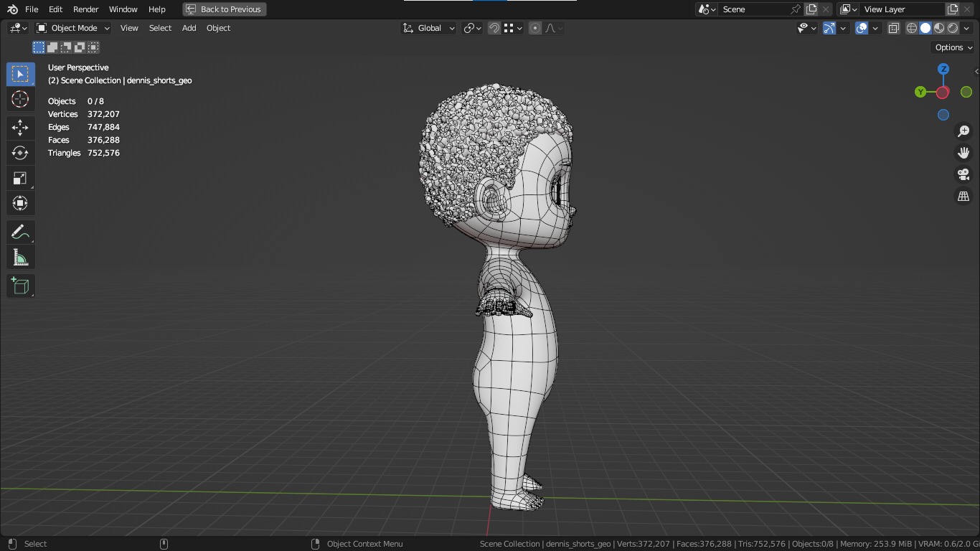Expand the sidebar arrow at right edge
This screenshot has width=980, height=551.
coord(976,71)
